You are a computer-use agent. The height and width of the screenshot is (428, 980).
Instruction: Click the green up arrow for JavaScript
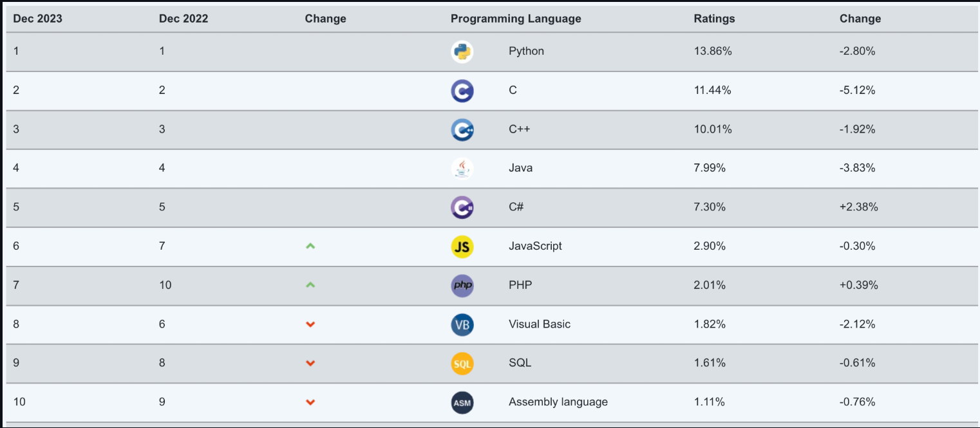coord(310,246)
